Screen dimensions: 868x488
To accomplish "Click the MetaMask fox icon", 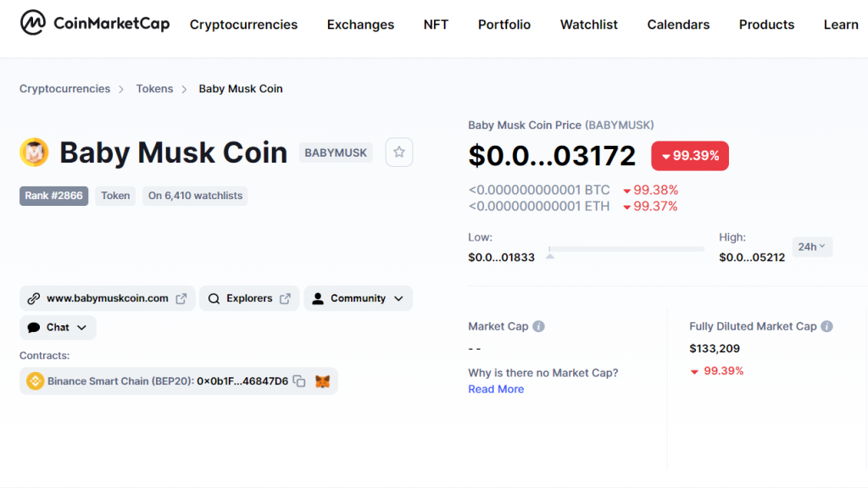I will click(322, 381).
